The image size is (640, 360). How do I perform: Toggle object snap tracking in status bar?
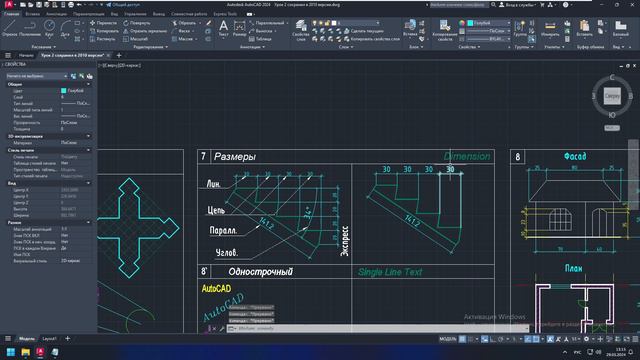[x=527, y=339]
